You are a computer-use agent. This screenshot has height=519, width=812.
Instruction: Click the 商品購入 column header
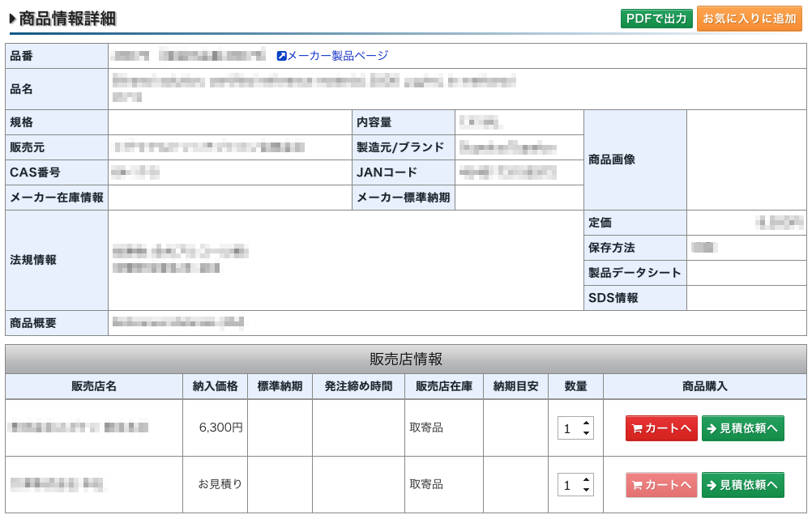pos(705,386)
